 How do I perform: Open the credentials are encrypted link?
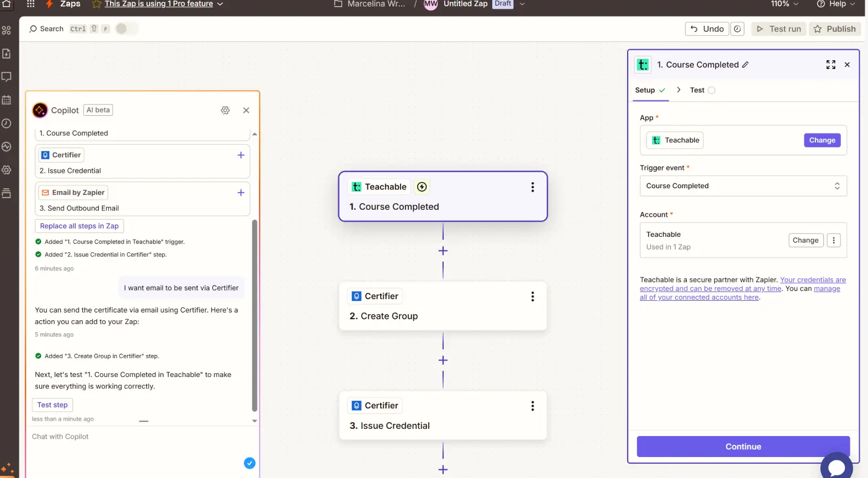[743, 284]
